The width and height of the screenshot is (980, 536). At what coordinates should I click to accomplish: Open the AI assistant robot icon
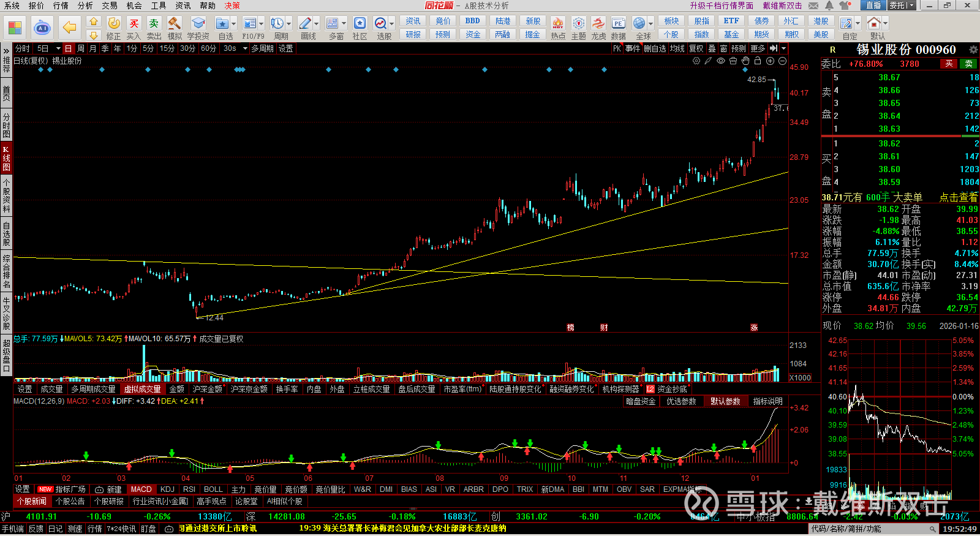(42, 28)
